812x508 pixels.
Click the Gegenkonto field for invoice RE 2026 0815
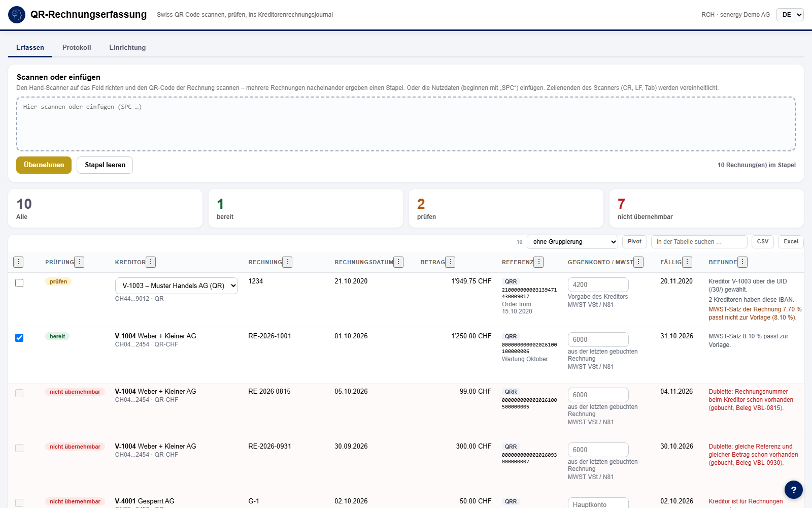coord(598,395)
